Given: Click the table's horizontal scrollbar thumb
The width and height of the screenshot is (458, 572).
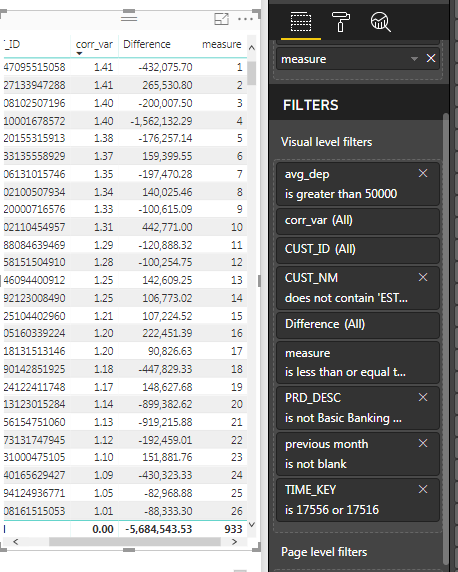Looking at the screenshot, I should coord(135,542).
